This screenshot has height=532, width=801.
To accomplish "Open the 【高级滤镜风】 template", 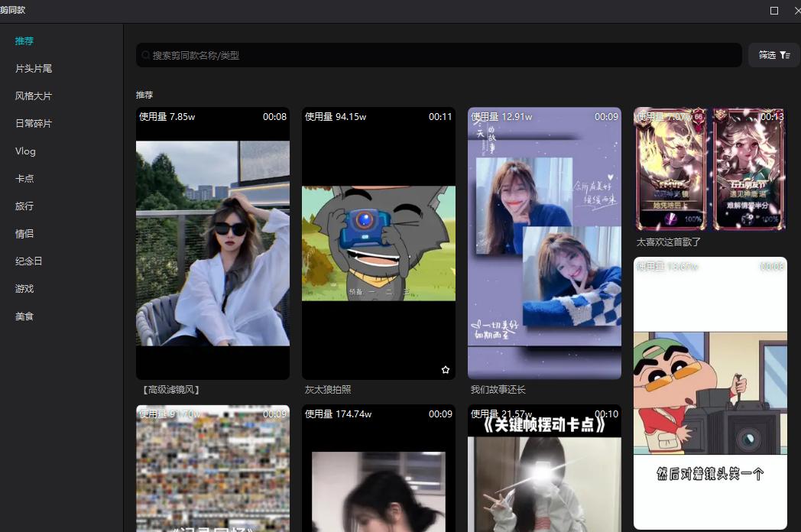I will click(x=212, y=243).
